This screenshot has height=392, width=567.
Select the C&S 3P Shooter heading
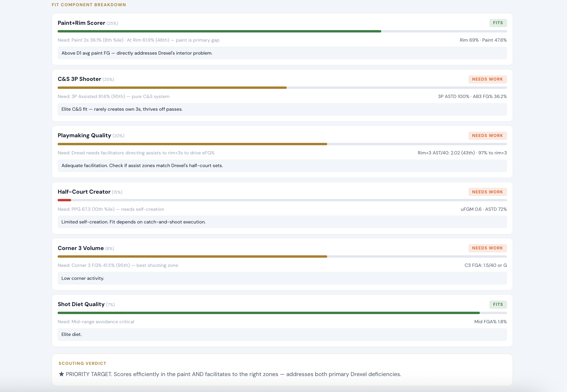[79, 79]
